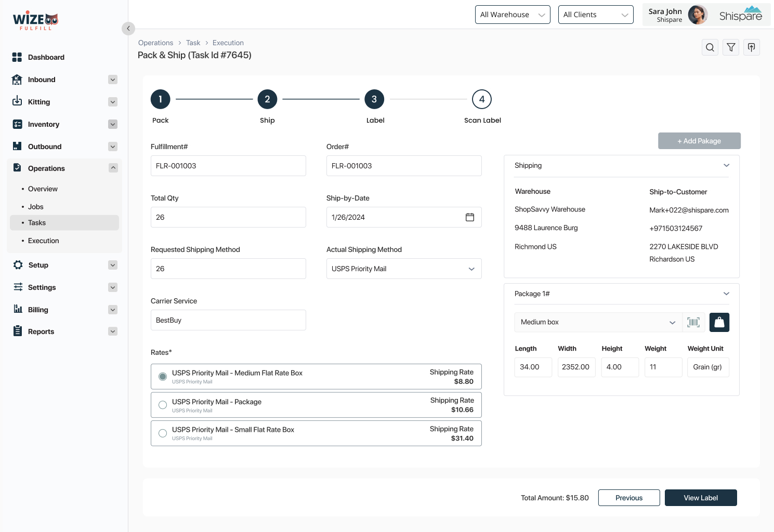Click the barcode scan icon
774x532 pixels.
pyautogui.click(x=693, y=322)
